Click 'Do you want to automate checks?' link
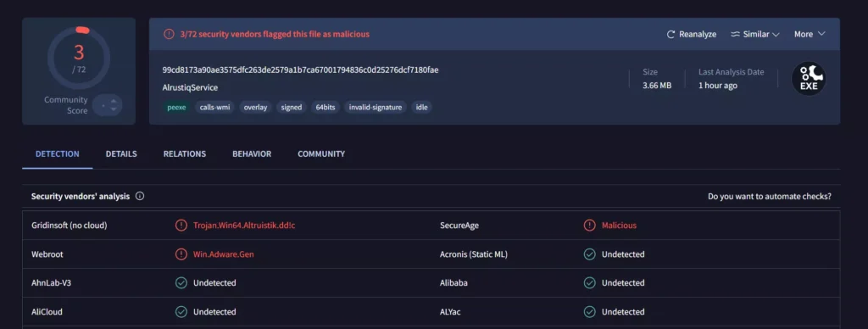The height and width of the screenshot is (329, 868). (x=770, y=196)
